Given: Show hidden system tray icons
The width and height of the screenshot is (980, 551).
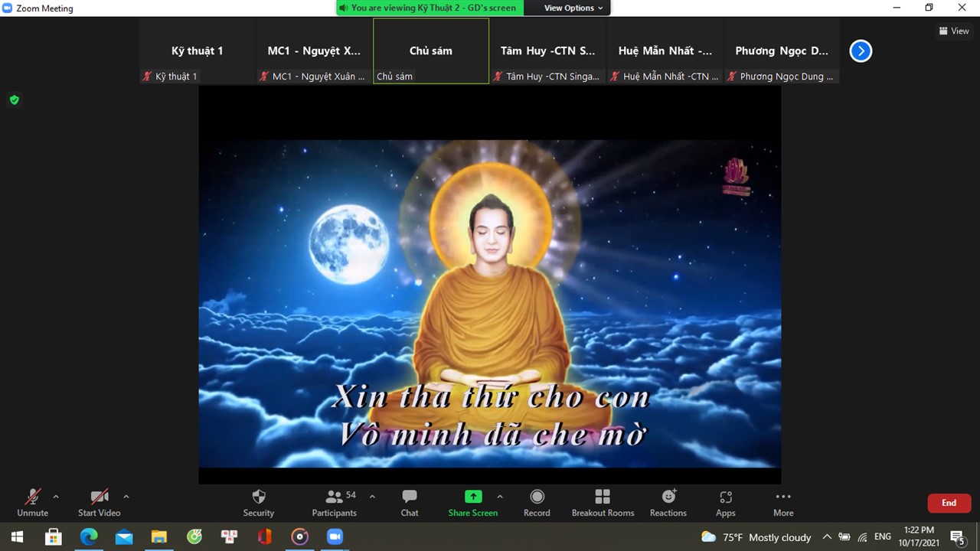Looking at the screenshot, I should pyautogui.click(x=827, y=537).
